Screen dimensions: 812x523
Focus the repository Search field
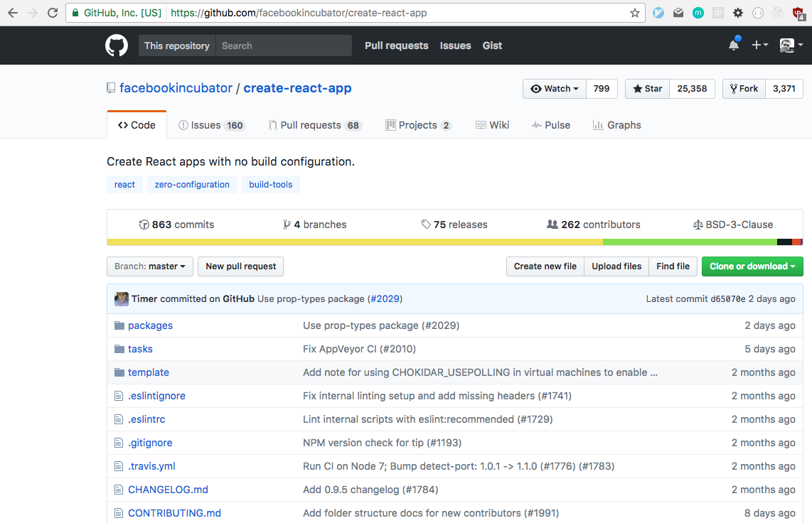[x=284, y=45]
